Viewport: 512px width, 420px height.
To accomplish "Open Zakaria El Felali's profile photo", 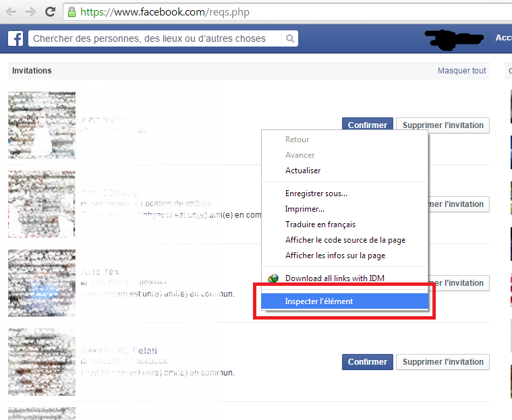I will (x=42, y=362).
